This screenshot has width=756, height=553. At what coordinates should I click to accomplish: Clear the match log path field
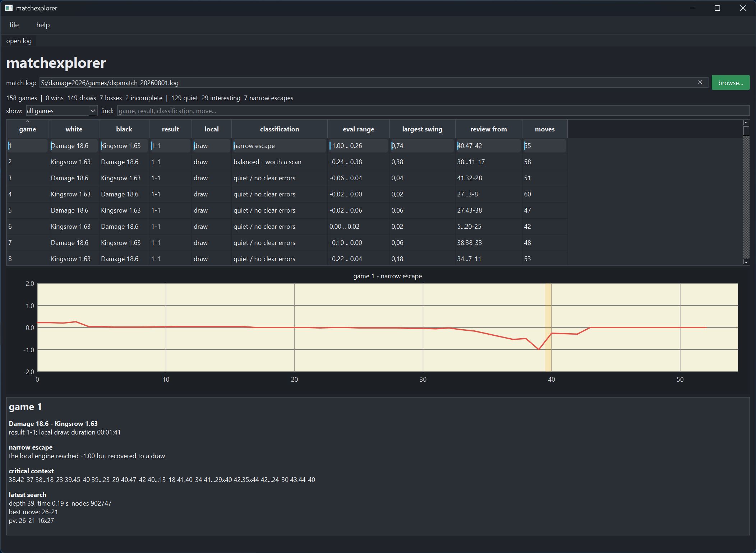pos(700,82)
